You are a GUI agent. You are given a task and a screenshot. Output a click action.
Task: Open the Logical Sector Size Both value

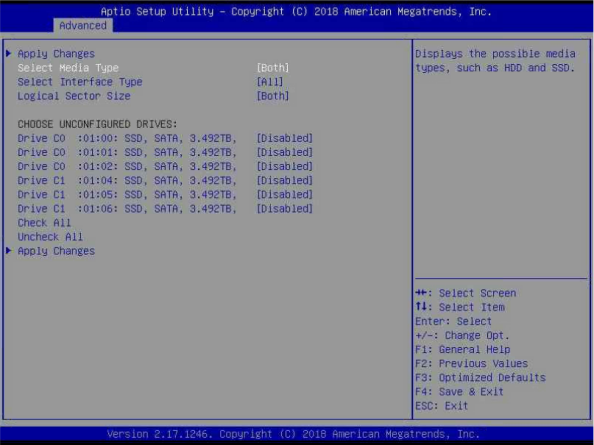pyautogui.click(x=273, y=96)
